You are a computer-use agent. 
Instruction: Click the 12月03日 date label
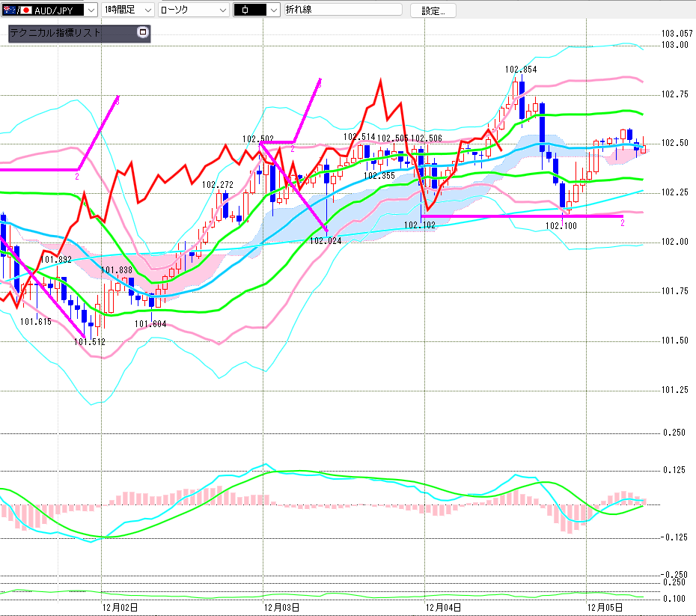282,607
